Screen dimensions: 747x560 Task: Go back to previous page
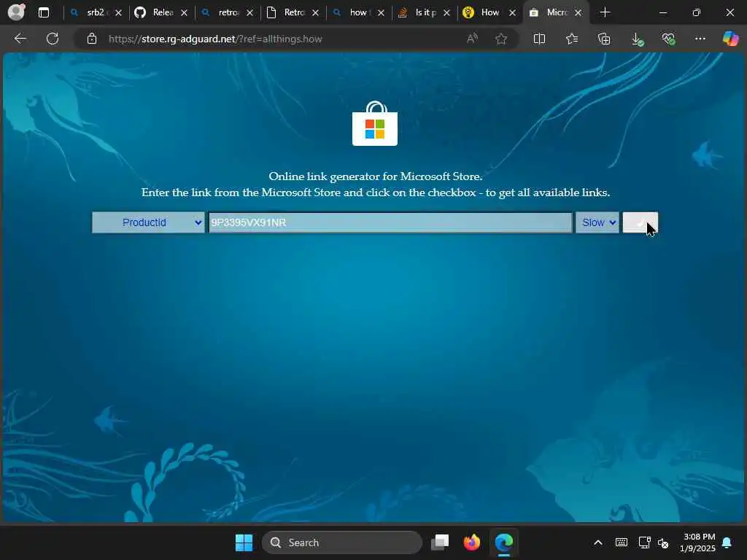(20, 39)
